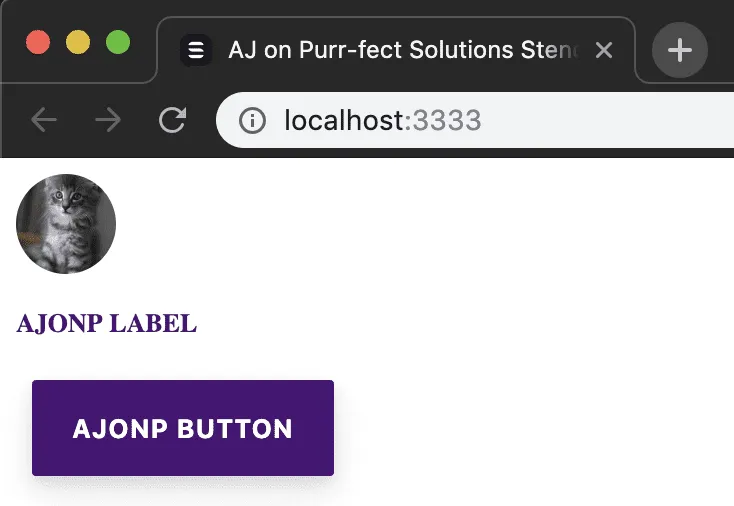
Task: Click the port number 3333 in URL
Action: coord(447,121)
